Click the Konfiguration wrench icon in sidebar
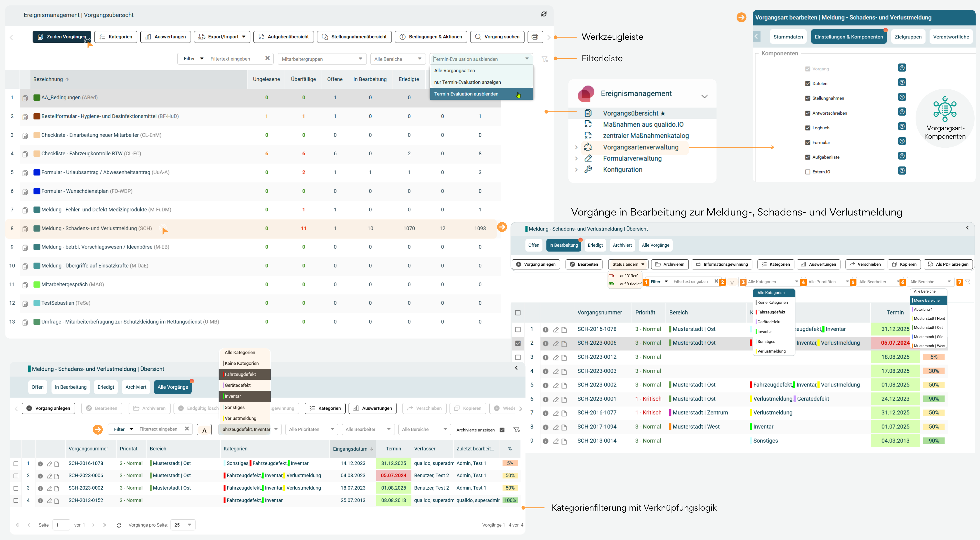Viewport: 980px width, 540px height. [x=588, y=169]
